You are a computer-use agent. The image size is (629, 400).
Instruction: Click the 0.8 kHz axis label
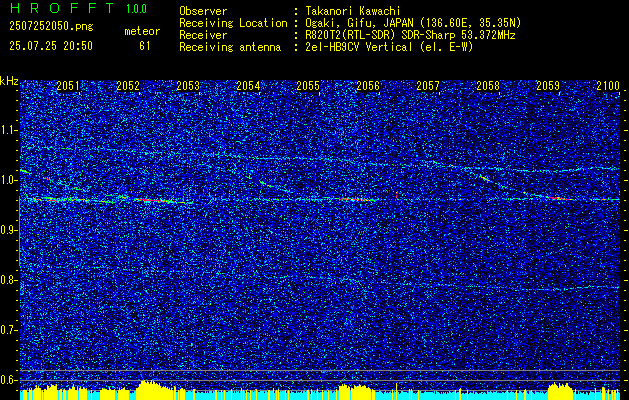9,280
